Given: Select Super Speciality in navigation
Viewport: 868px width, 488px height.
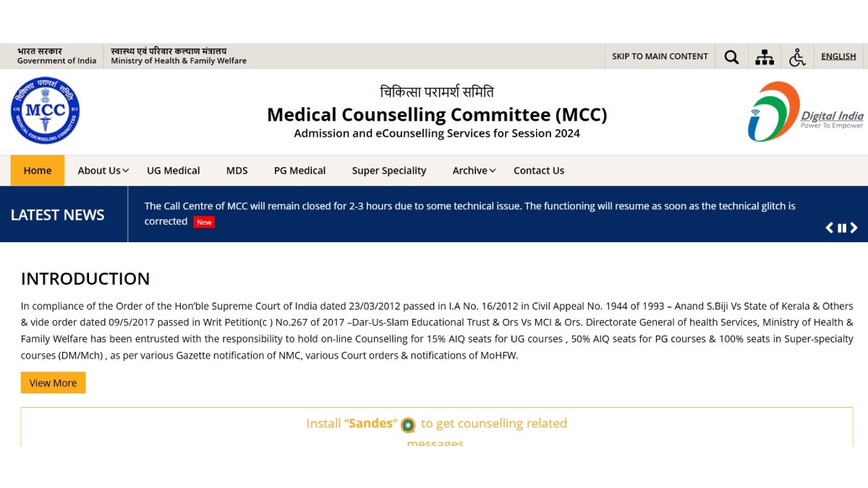Looking at the screenshot, I should point(389,171).
